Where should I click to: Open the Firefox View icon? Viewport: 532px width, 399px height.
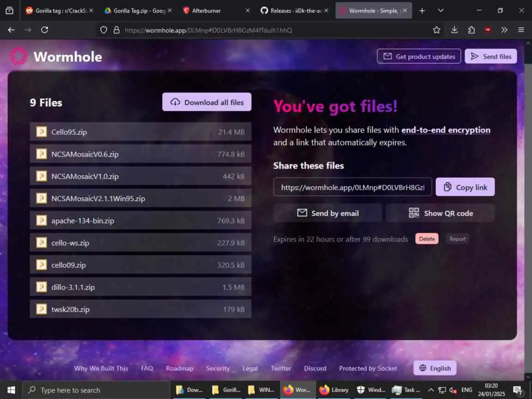(x=10, y=11)
